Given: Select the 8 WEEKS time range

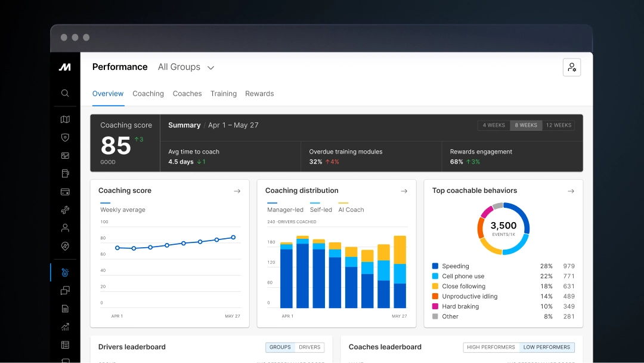Looking at the screenshot, I should click(526, 125).
